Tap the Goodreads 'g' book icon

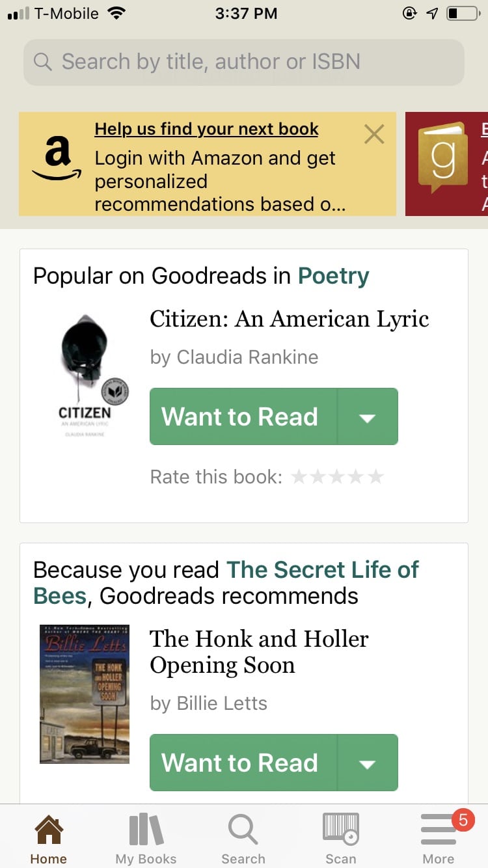coord(442,156)
